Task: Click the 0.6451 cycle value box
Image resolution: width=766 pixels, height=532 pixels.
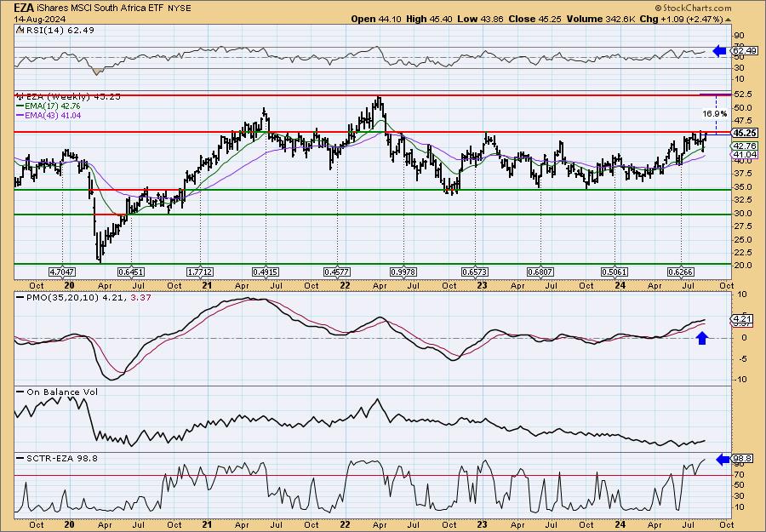Action: (131, 272)
